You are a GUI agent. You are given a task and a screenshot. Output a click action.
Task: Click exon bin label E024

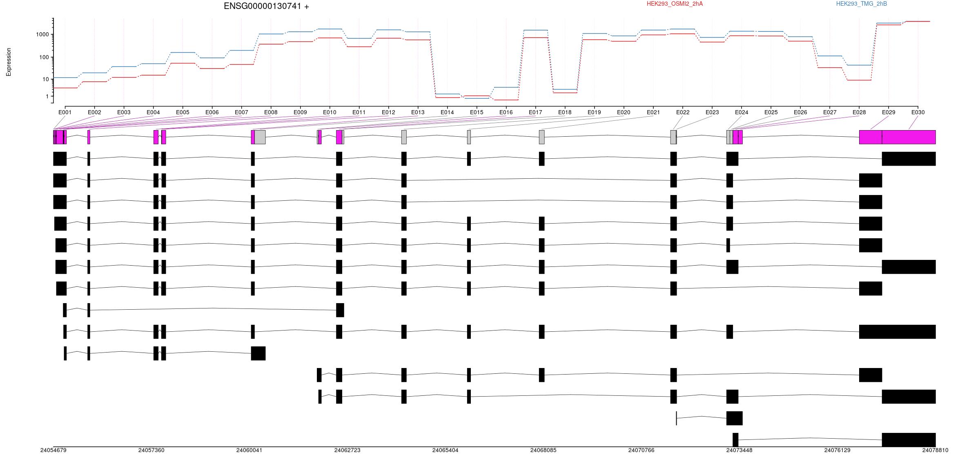(742, 112)
